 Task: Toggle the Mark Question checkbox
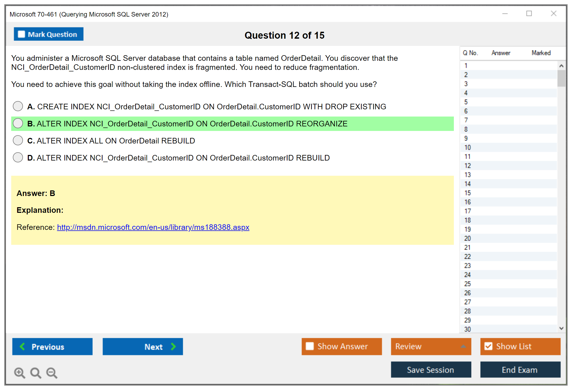click(x=21, y=34)
